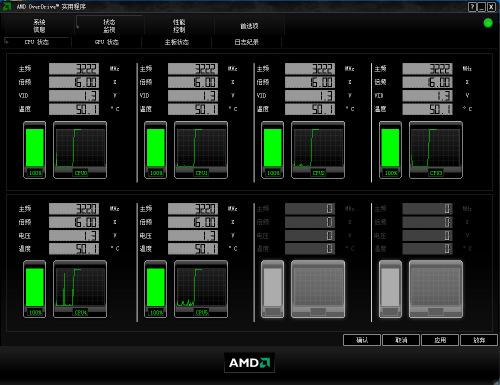Viewport: 500px width, 385px height.
Task: Switch to the 性能控制 main tab
Action: coord(179,26)
